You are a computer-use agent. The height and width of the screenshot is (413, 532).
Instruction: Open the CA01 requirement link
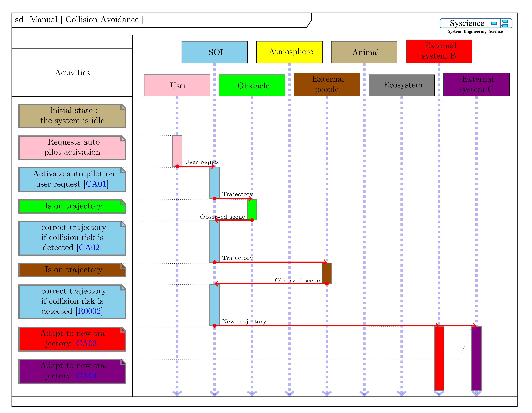[x=96, y=184]
